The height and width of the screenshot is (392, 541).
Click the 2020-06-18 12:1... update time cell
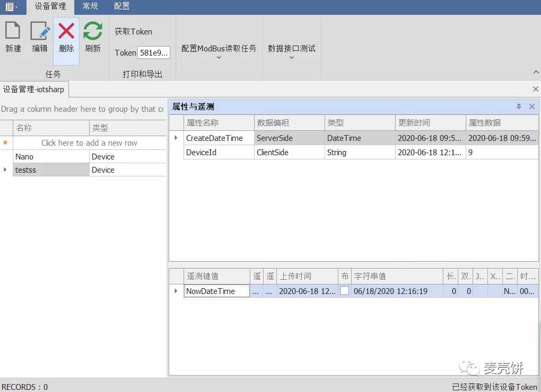point(430,152)
